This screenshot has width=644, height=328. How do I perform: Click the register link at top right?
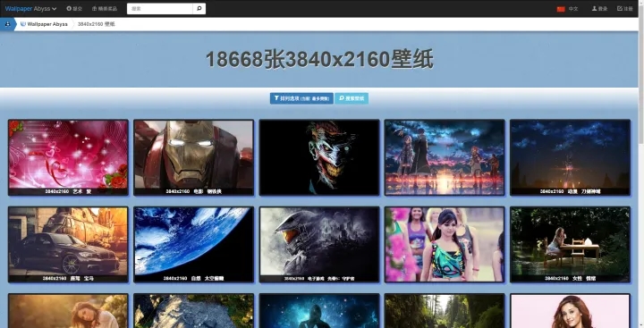(625, 9)
